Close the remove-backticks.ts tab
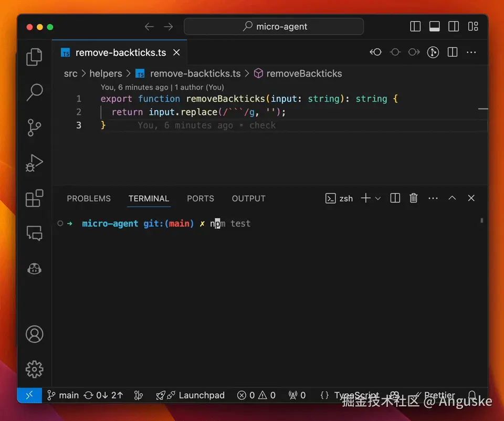 pos(176,52)
